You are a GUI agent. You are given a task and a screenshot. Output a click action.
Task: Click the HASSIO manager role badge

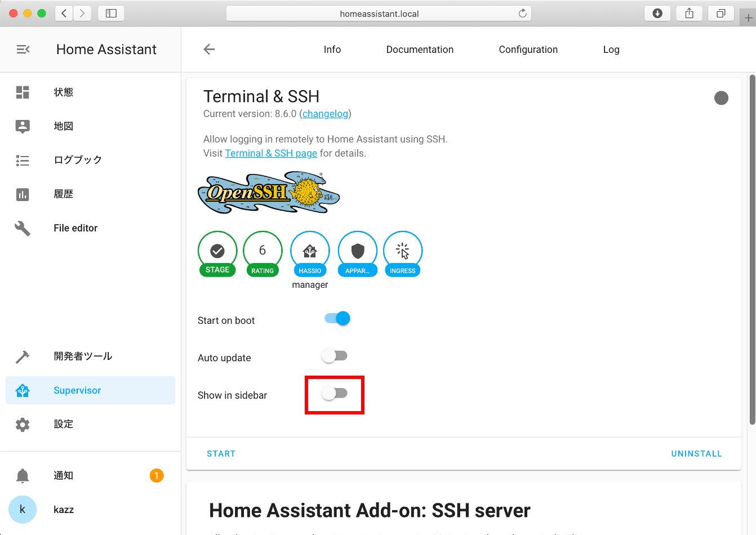[x=310, y=254]
